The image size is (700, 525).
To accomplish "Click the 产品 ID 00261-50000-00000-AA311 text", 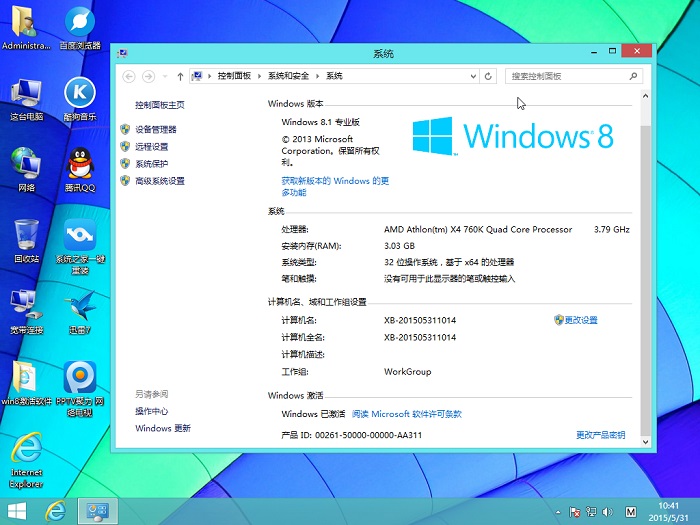I will [x=352, y=435].
